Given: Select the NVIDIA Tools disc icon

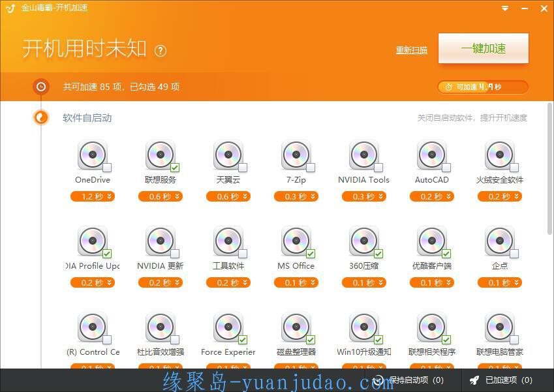Looking at the screenshot, I should 364,155.
